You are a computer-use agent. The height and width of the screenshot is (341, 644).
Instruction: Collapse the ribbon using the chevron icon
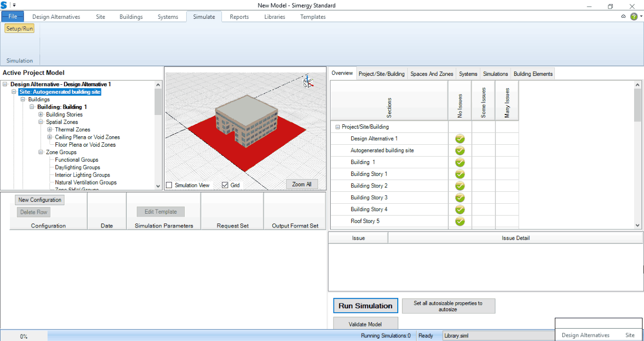(623, 16)
